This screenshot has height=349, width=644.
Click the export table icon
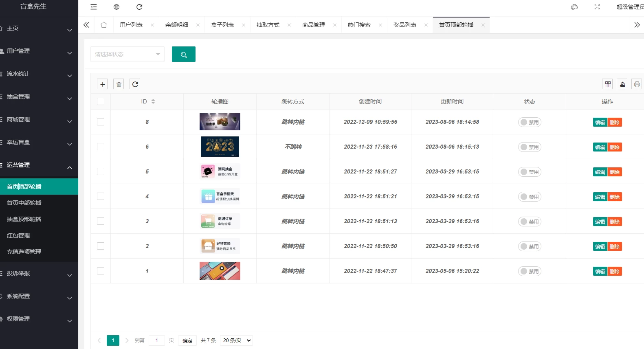tap(622, 84)
